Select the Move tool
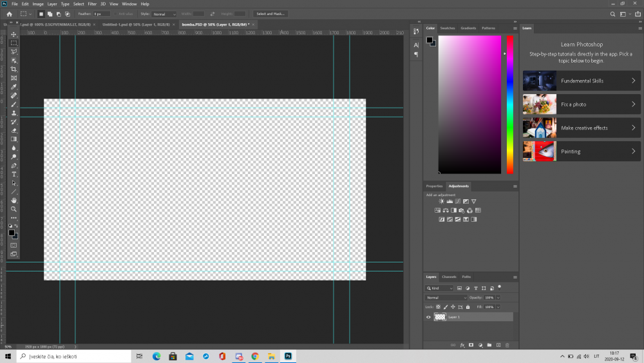Image resolution: width=644 pixels, height=363 pixels. [x=14, y=35]
